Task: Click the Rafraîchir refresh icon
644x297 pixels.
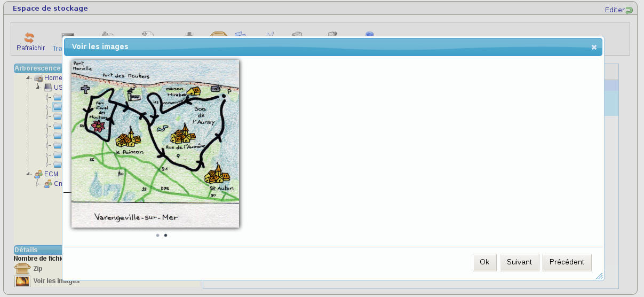Action: point(29,38)
